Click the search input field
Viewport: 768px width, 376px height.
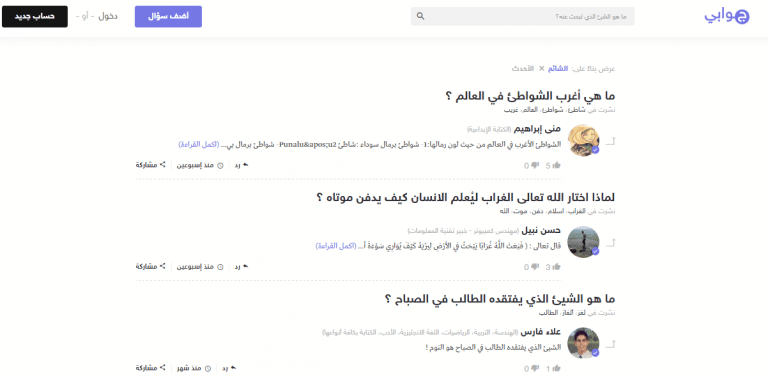522,16
